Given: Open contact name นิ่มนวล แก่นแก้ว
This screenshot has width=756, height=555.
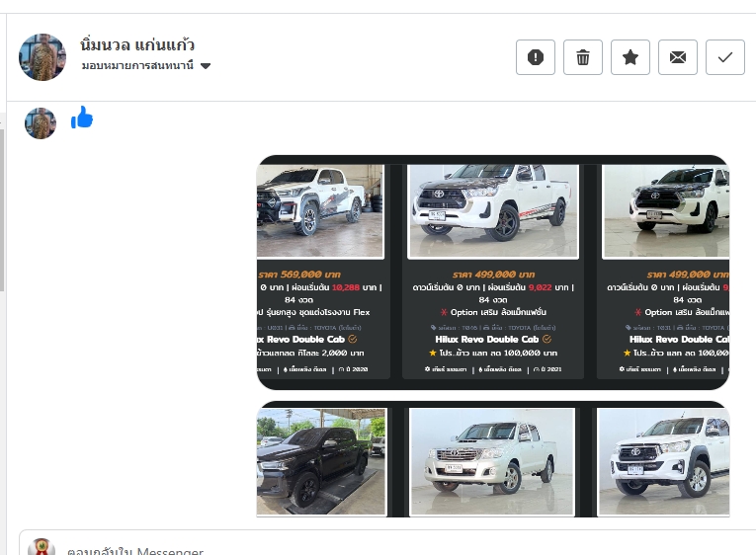Looking at the screenshot, I should (137, 45).
